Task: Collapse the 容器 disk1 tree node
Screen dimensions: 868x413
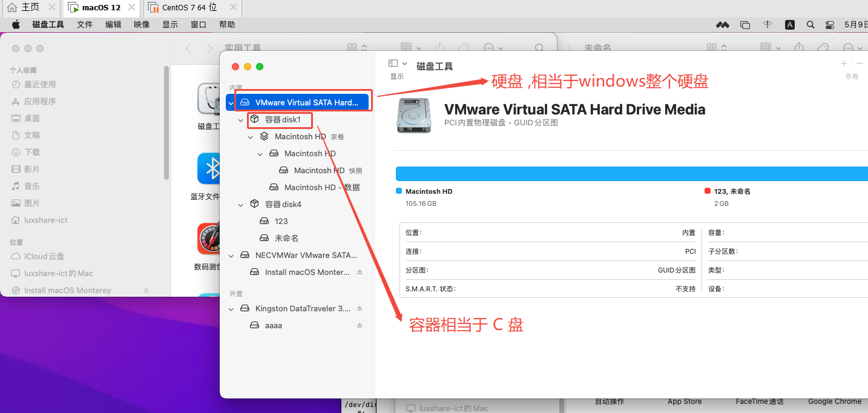Action: click(241, 120)
